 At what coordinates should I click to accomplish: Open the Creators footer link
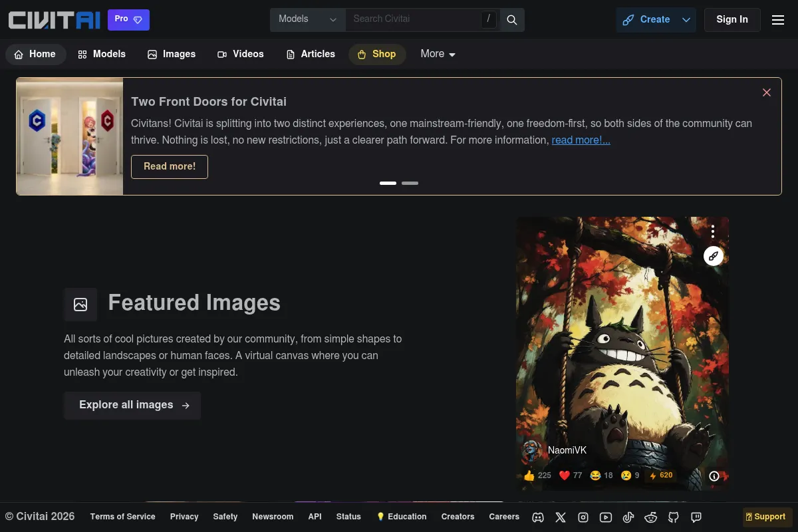point(458,517)
